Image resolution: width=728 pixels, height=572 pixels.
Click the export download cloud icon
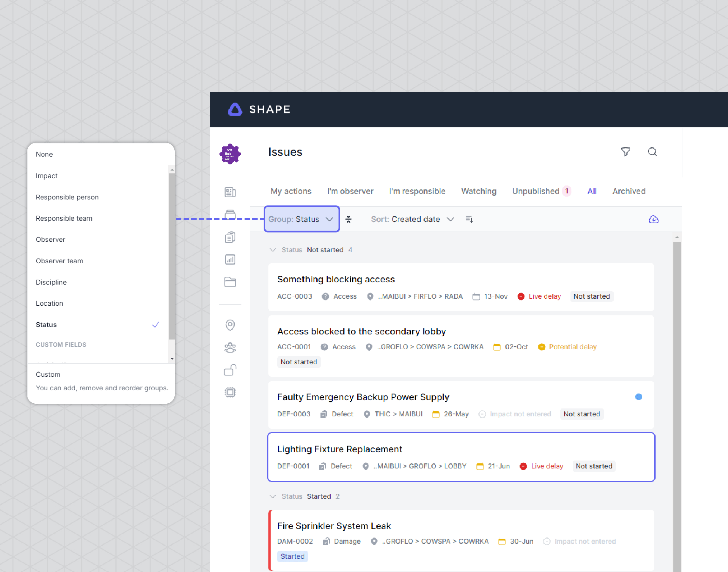[654, 219]
